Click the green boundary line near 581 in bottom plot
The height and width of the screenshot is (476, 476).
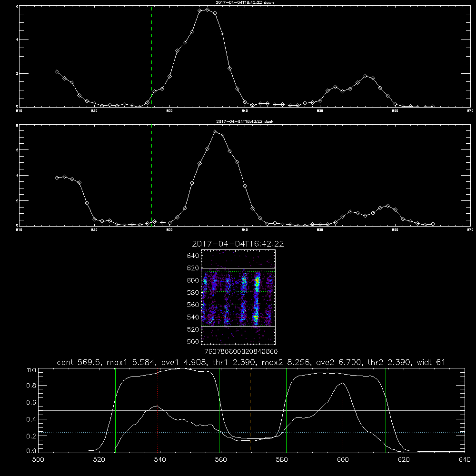[x=286, y=410]
